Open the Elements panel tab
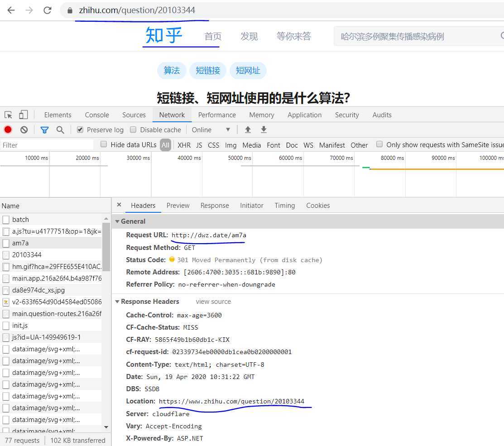The height and width of the screenshot is (446, 504). coord(58,115)
